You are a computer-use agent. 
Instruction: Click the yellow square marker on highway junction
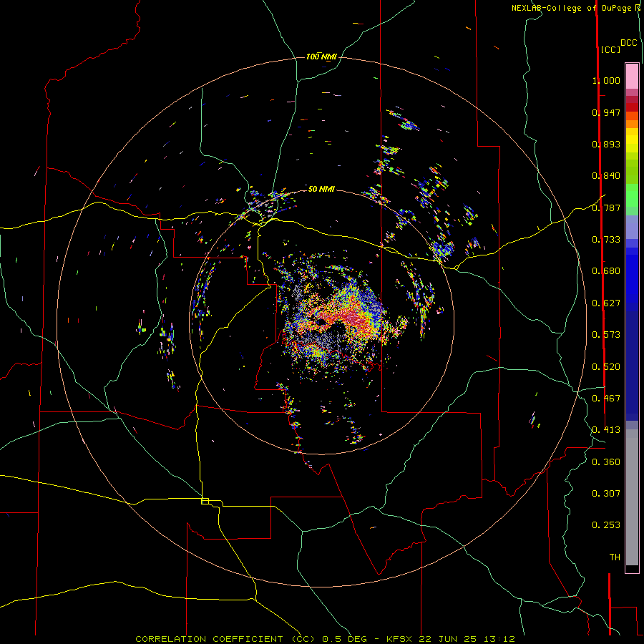(205, 501)
